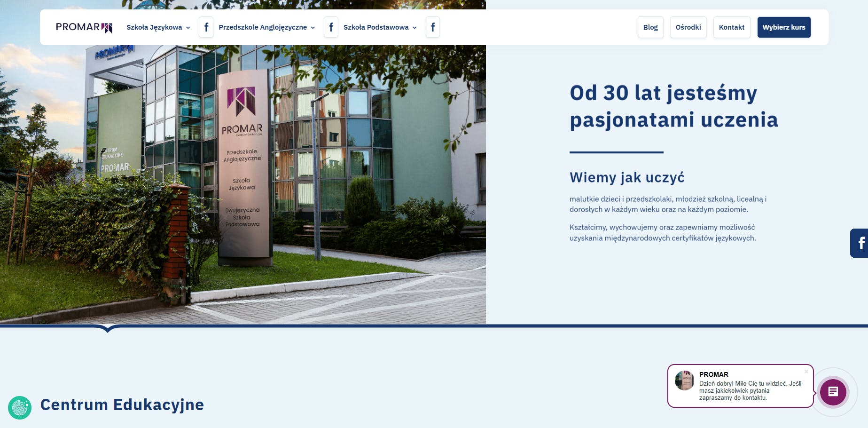Go to the Kontakt page

(731, 27)
